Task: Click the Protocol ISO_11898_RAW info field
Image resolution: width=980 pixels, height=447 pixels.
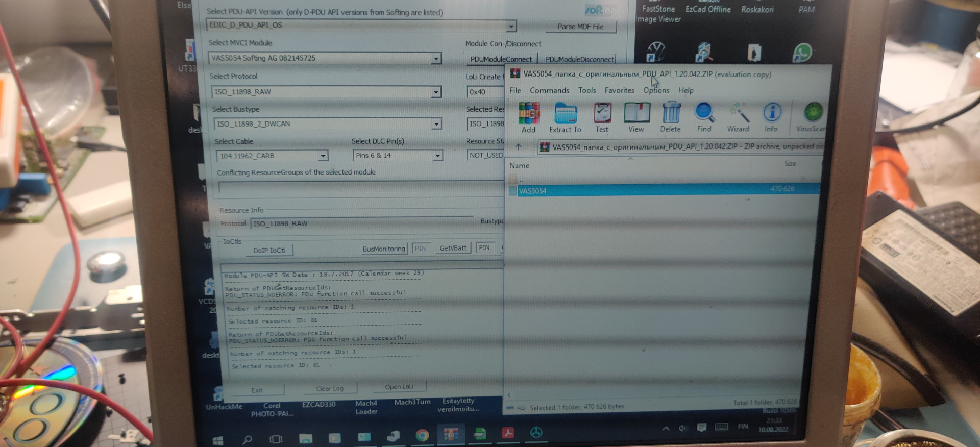Action: pos(362,222)
